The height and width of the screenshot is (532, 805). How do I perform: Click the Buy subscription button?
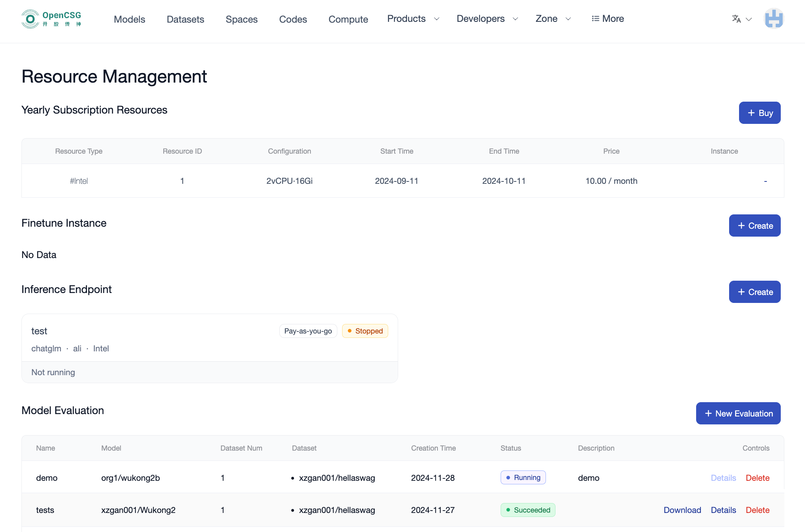pos(759,113)
